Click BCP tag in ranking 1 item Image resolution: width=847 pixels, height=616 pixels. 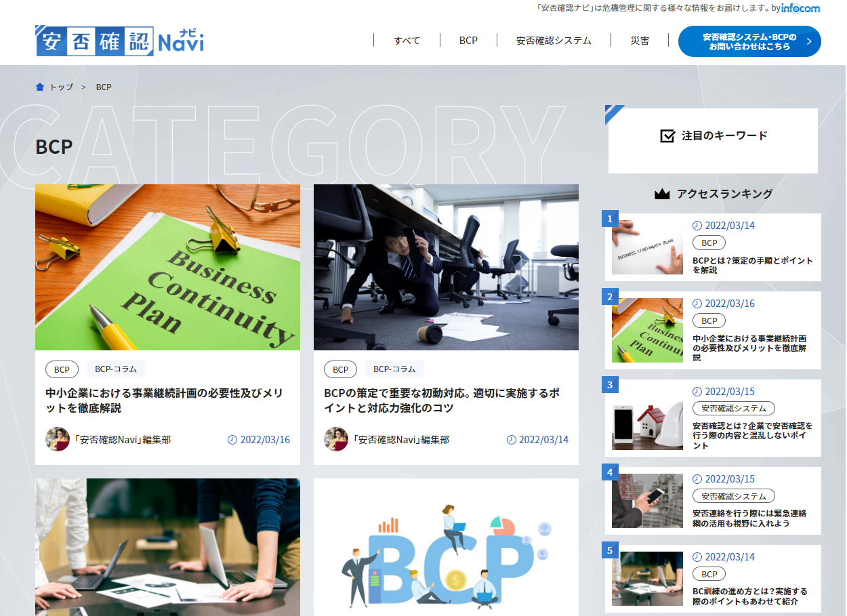point(709,243)
